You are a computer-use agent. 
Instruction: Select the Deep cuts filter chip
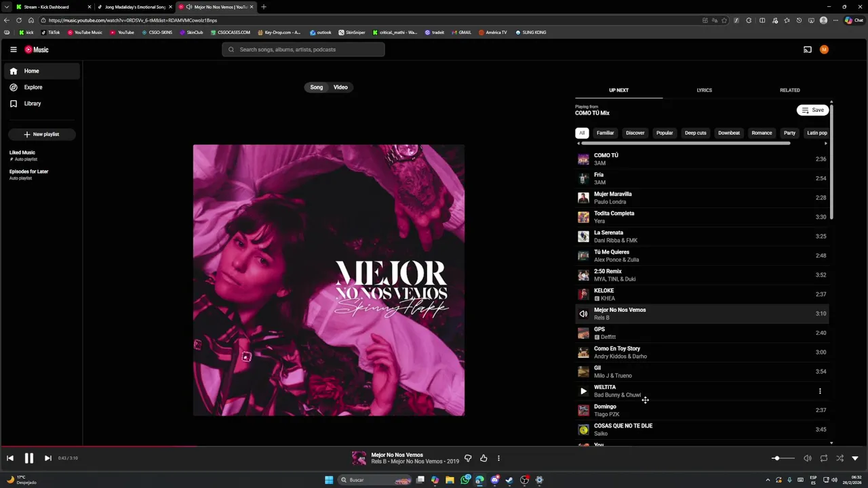[x=695, y=133]
